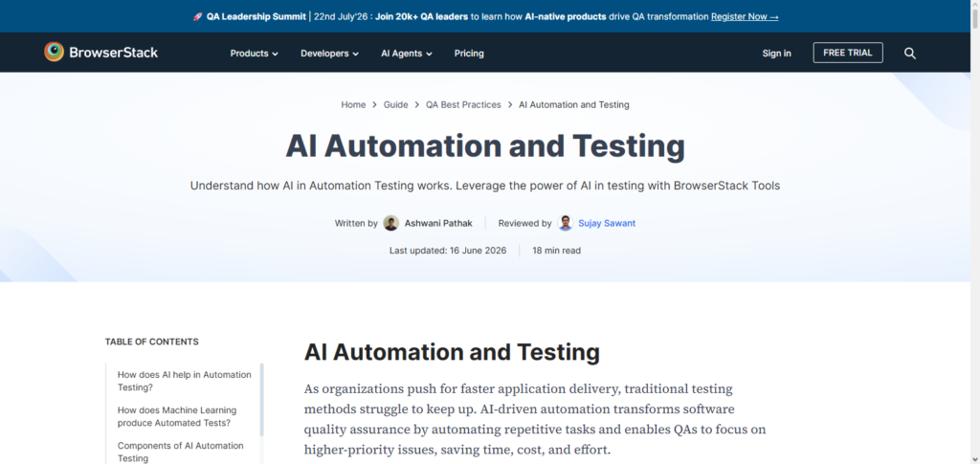Click author name Ashwani Pathak
The image size is (980, 464).
pyautogui.click(x=438, y=223)
